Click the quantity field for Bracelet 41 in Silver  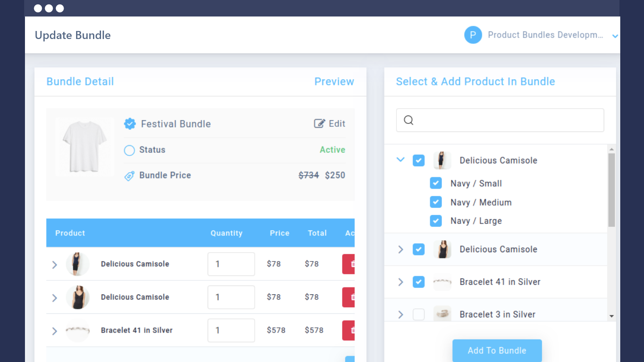[x=231, y=330]
